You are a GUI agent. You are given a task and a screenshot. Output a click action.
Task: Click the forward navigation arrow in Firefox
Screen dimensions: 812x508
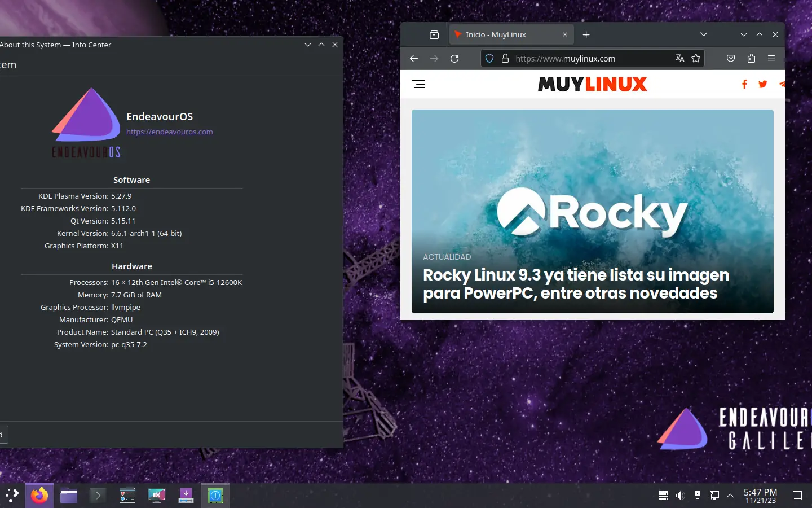[x=434, y=58]
